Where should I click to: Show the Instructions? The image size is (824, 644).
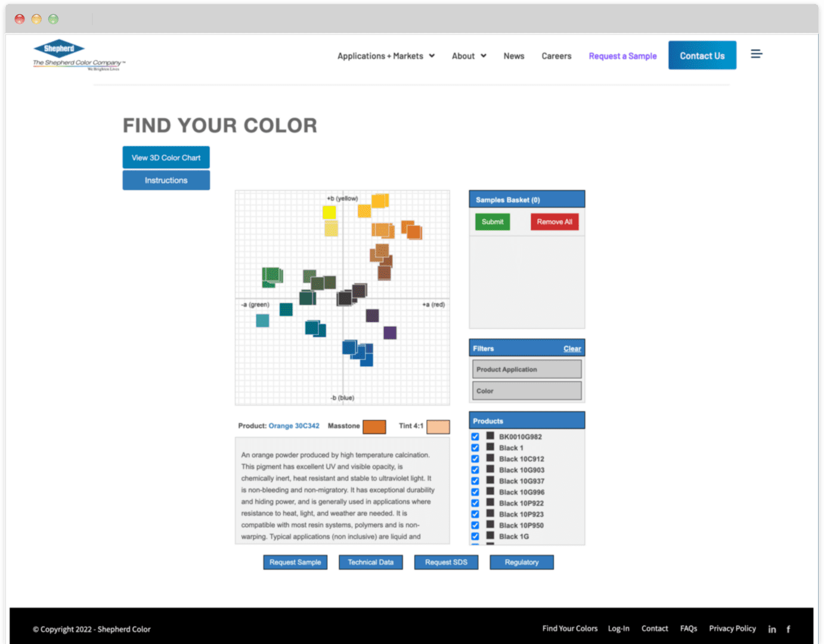[x=166, y=180]
